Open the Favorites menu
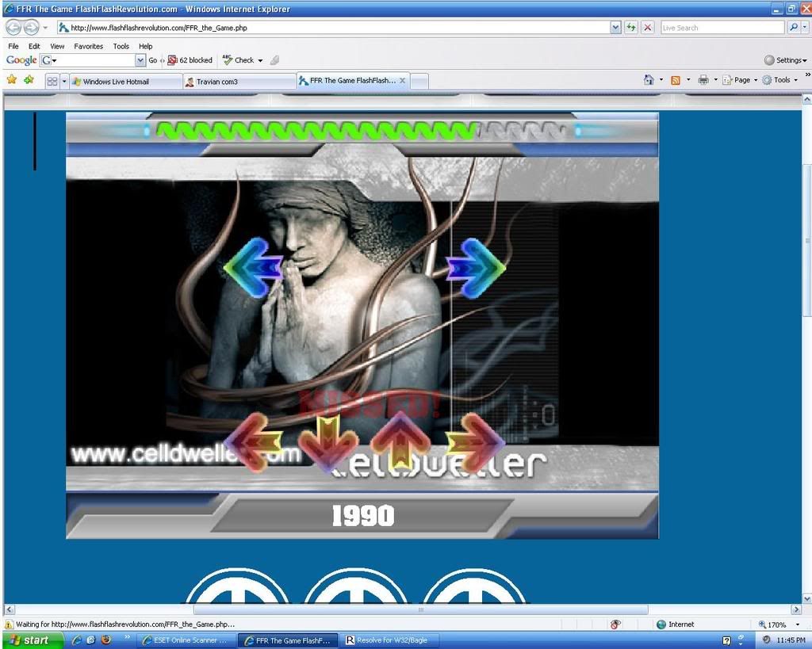 [x=88, y=47]
